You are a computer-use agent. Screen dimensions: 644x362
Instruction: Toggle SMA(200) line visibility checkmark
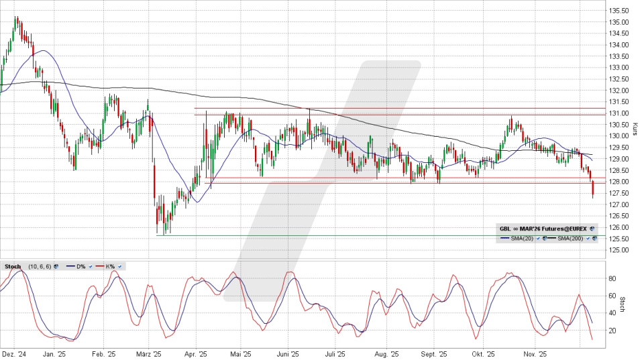tap(588, 239)
